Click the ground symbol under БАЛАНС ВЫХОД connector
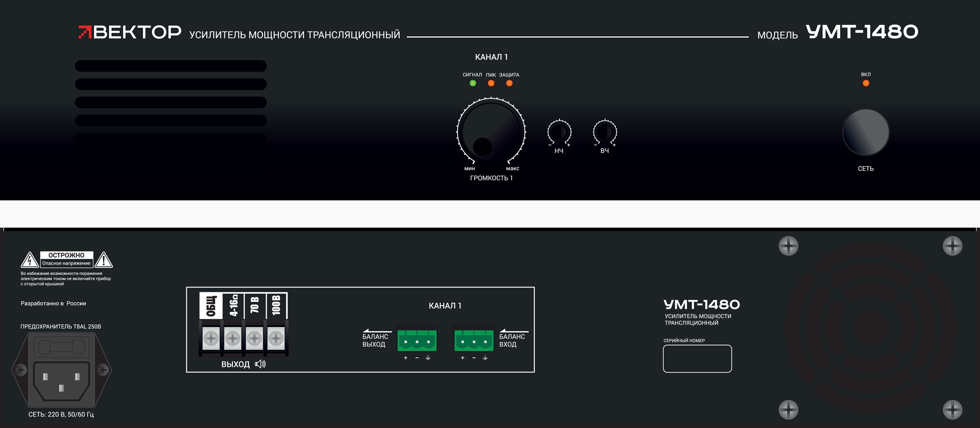The image size is (980, 428). (428, 358)
